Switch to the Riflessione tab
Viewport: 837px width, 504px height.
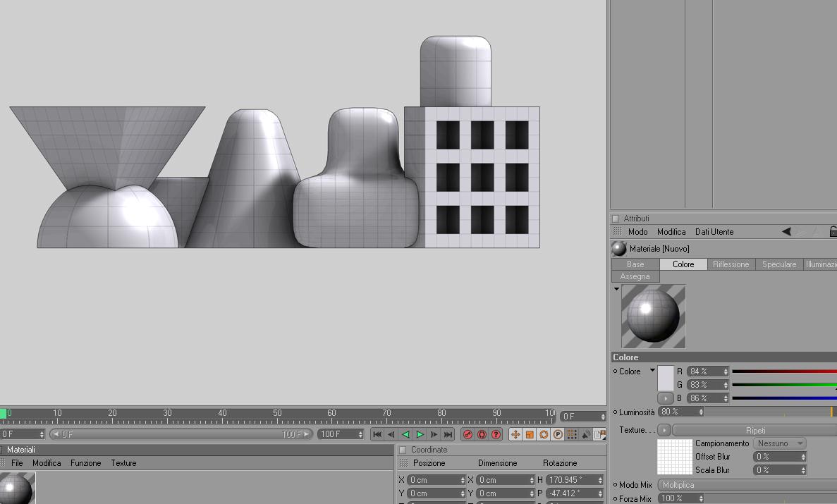coord(731,264)
